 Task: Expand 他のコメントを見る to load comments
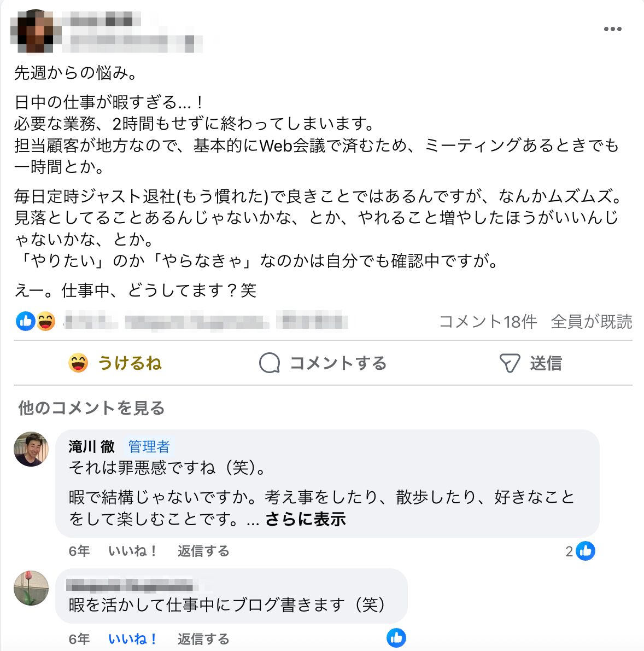[x=91, y=408]
